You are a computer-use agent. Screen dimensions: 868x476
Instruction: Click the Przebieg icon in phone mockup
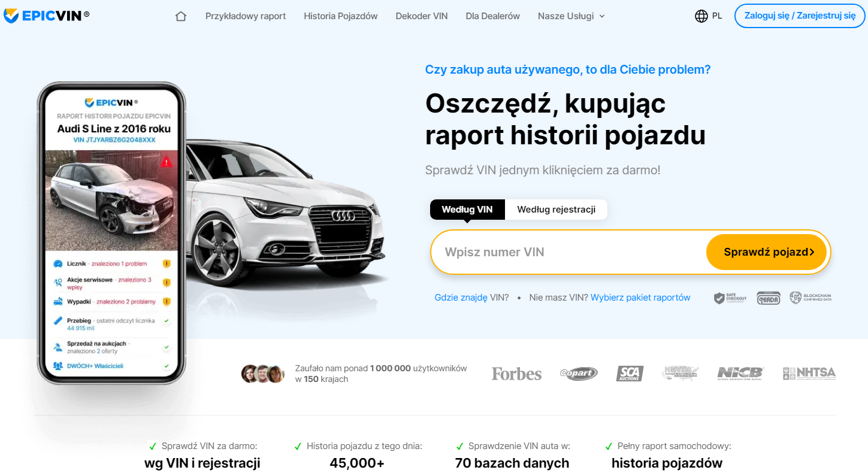pyautogui.click(x=58, y=321)
